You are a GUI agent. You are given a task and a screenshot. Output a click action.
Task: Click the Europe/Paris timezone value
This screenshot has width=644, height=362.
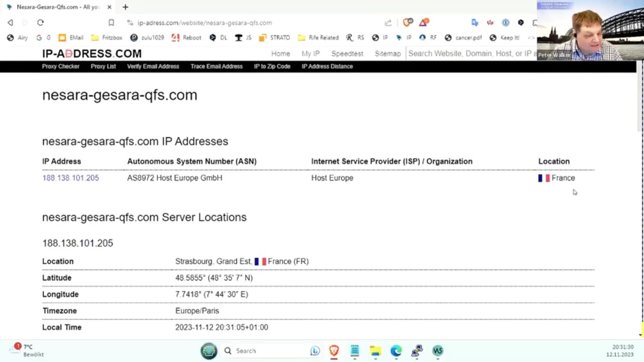pyautogui.click(x=197, y=311)
